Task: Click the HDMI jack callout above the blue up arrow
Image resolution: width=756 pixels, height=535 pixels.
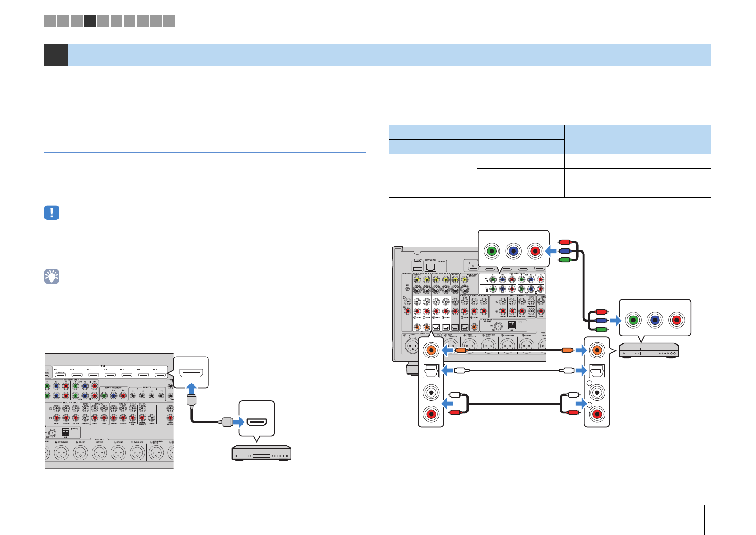Action: pos(191,373)
